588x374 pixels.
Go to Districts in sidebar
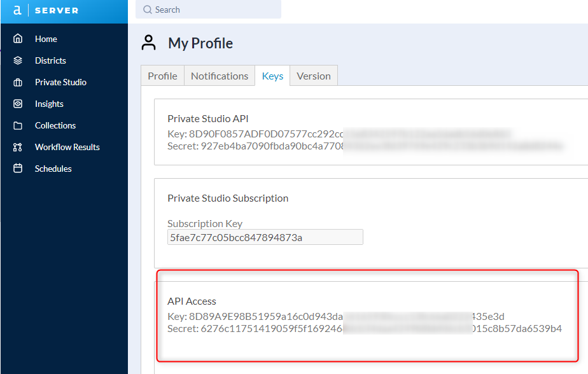[x=50, y=60]
